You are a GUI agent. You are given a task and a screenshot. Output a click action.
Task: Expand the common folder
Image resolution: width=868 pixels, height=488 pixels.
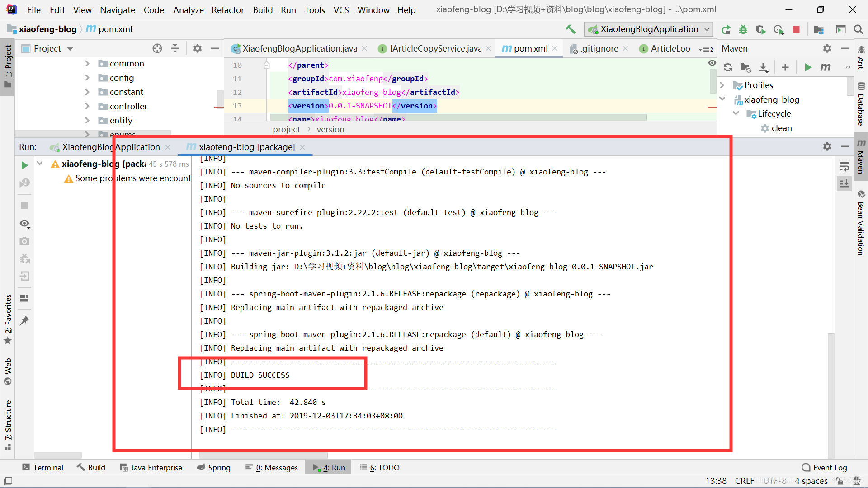[x=87, y=64]
